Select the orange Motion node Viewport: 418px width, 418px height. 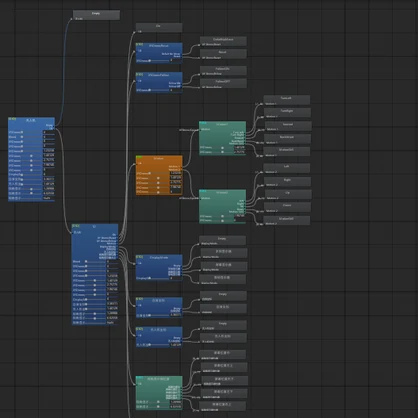pos(159,175)
